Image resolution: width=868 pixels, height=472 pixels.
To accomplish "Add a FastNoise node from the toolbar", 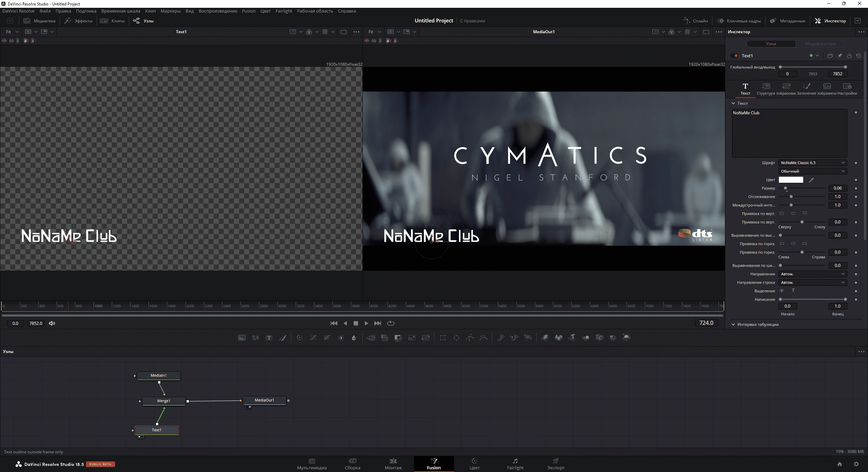I will coord(255,338).
